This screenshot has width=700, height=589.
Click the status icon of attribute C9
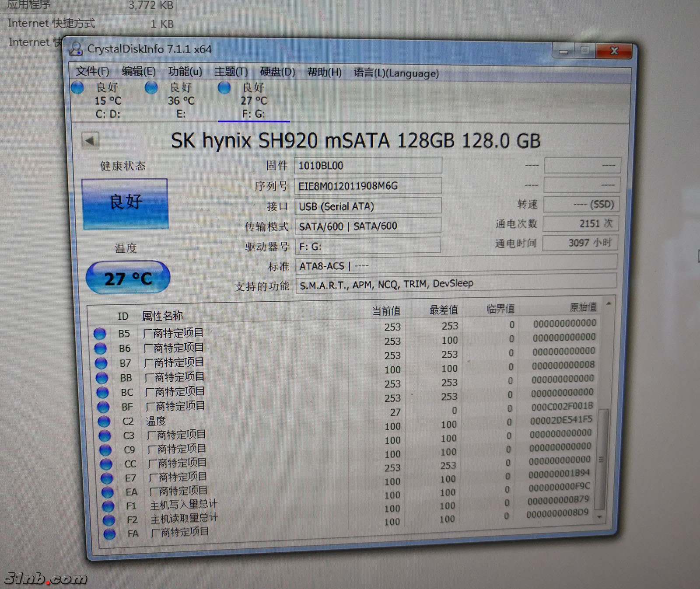pos(105,450)
